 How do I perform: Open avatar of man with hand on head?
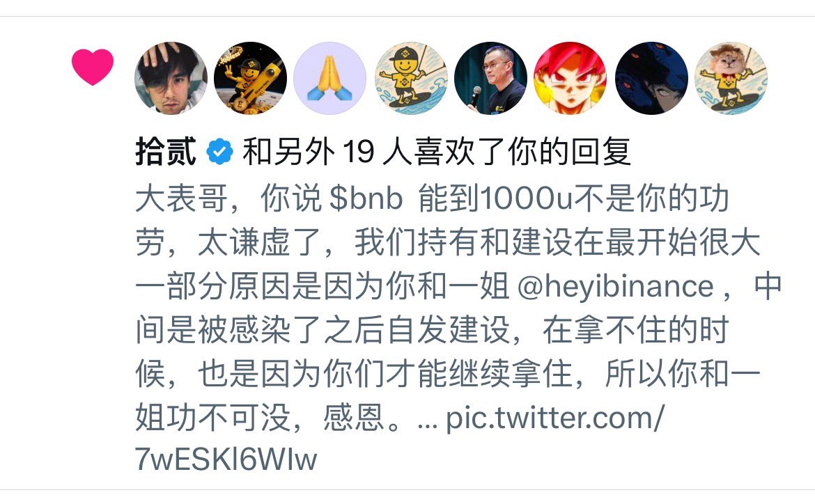[x=171, y=78]
